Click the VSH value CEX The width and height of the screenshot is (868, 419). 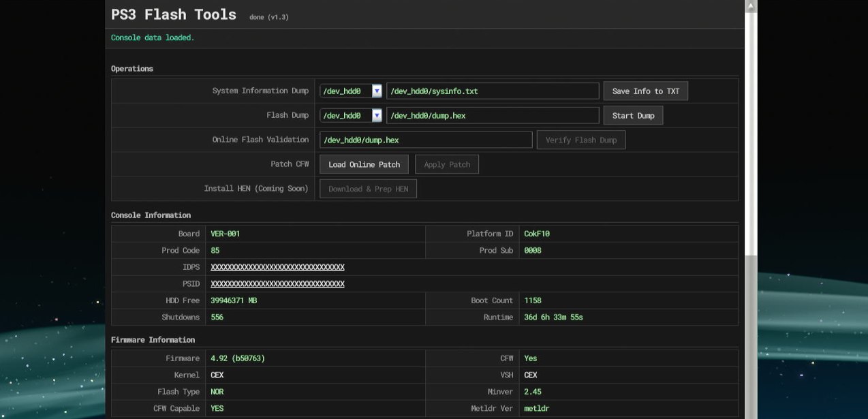(530, 375)
